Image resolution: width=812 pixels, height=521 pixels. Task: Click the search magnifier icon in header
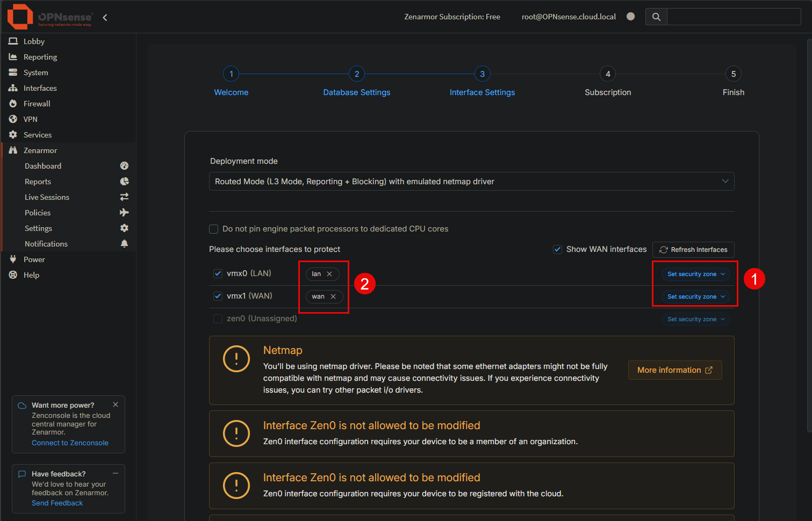click(656, 16)
